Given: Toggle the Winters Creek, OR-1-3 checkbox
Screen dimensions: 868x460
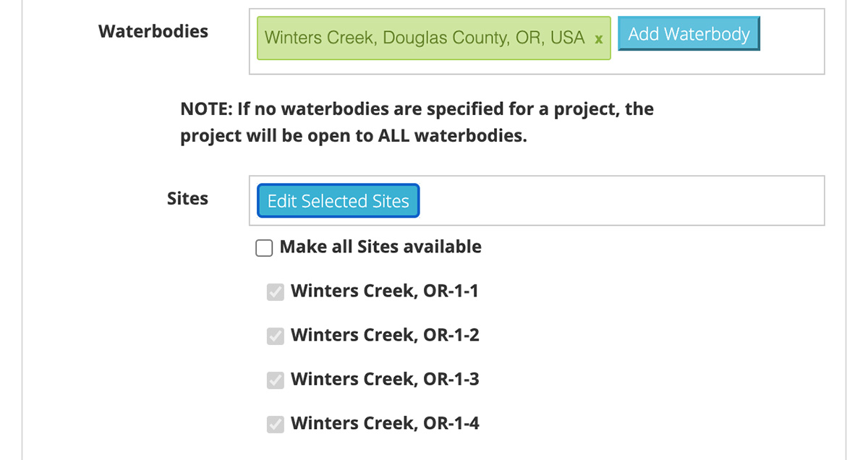Looking at the screenshot, I should click(276, 380).
